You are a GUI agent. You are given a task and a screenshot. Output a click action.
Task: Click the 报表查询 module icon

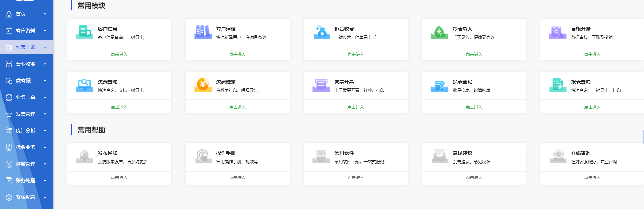pos(558,85)
